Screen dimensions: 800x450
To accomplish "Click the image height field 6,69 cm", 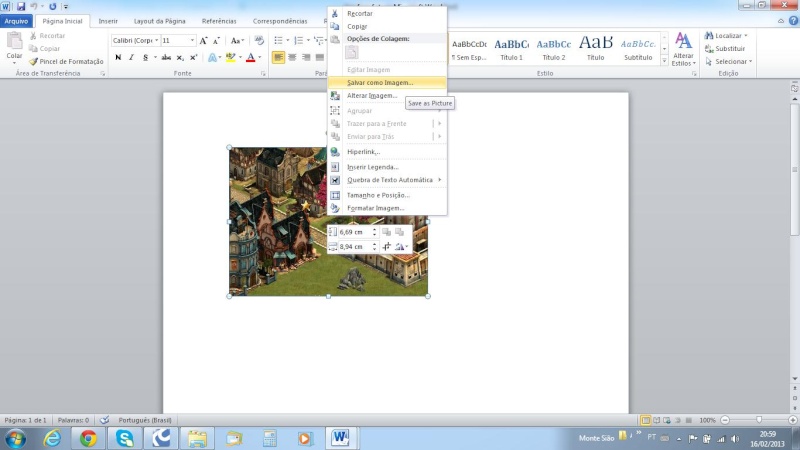I will pos(356,232).
